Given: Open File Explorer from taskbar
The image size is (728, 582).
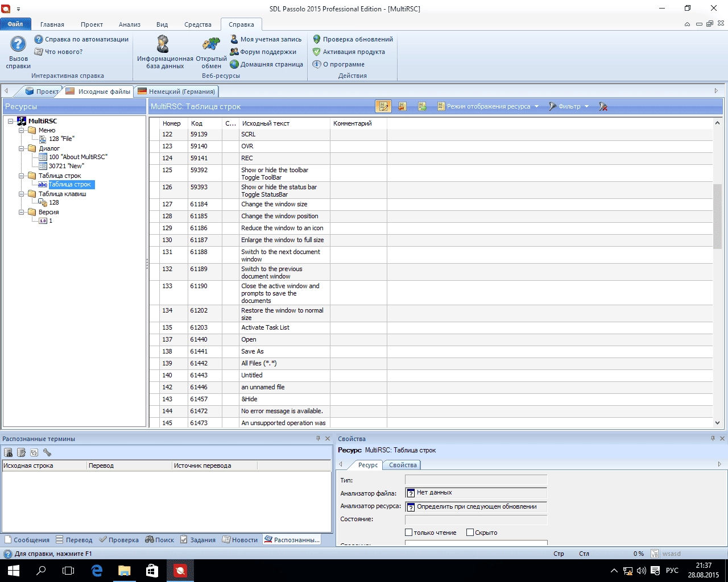Looking at the screenshot, I should 125,571.
